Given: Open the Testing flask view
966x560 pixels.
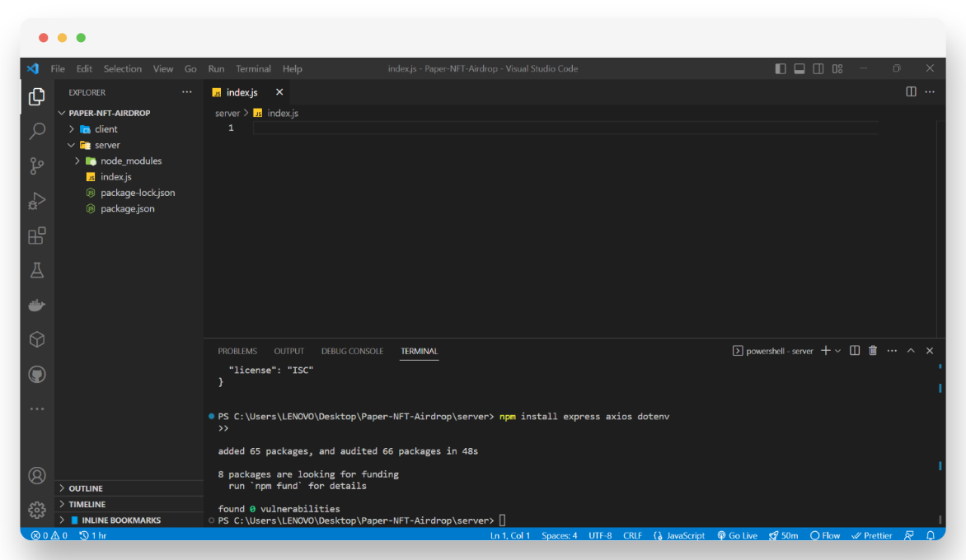Looking at the screenshot, I should (x=37, y=270).
